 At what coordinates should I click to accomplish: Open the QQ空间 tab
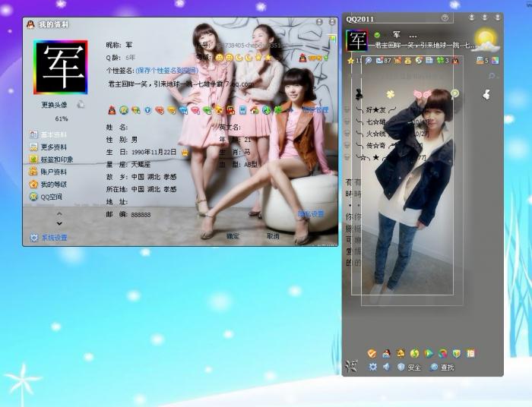pyautogui.click(x=46, y=197)
